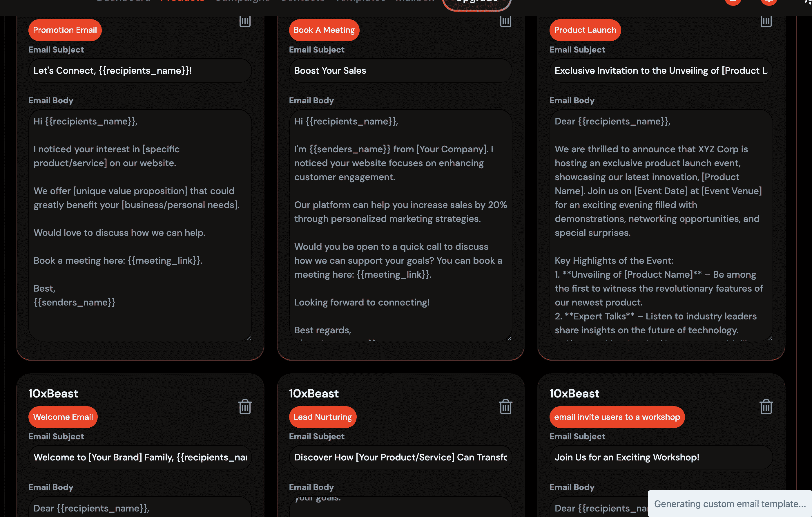Image resolution: width=812 pixels, height=517 pixels.
Task: Delete the Promotion Email template via trash icon
Action: tap(245, 21)
